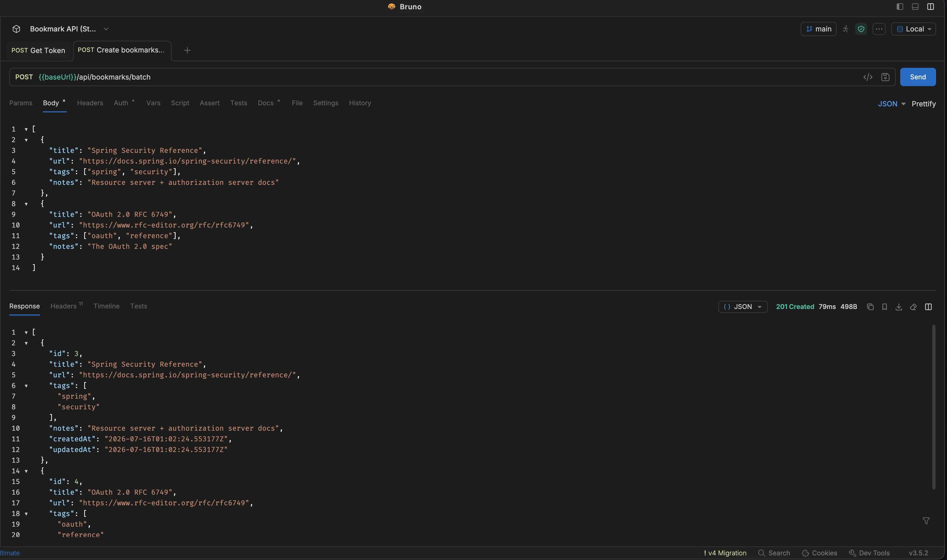Toggle the sidebar using top-right panel icon
Viewport: 947px width, 560px height.
tap(900, 7)
